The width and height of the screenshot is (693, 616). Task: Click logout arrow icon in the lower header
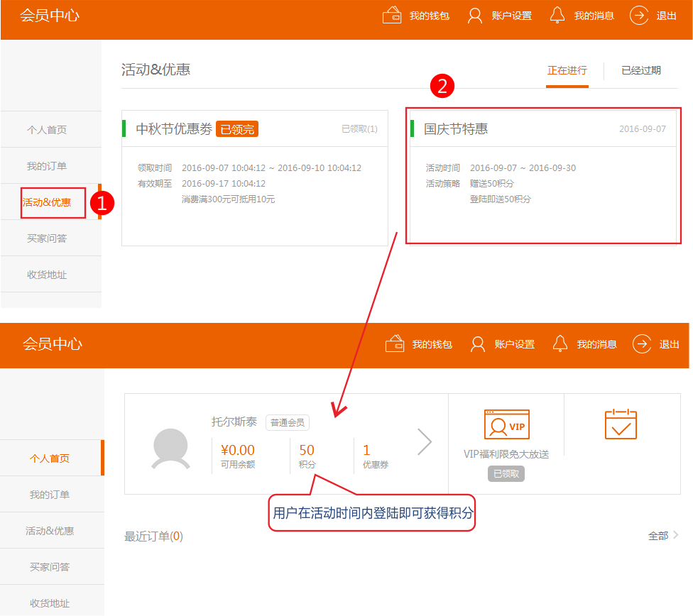pos(642,344)
